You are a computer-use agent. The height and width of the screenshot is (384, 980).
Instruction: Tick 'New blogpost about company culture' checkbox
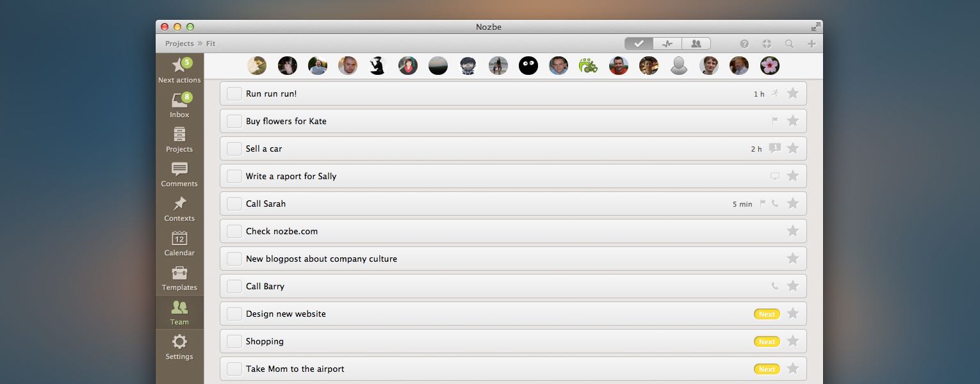(x=234, y=259)
